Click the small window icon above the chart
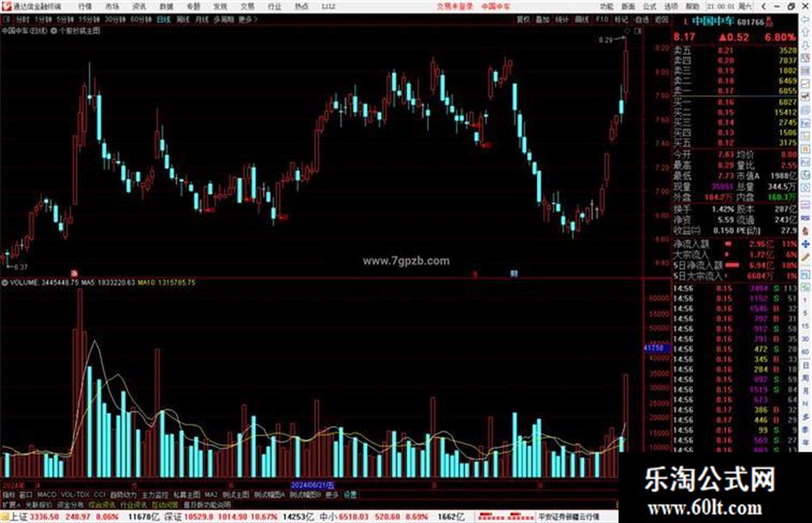 click(638, 31)
